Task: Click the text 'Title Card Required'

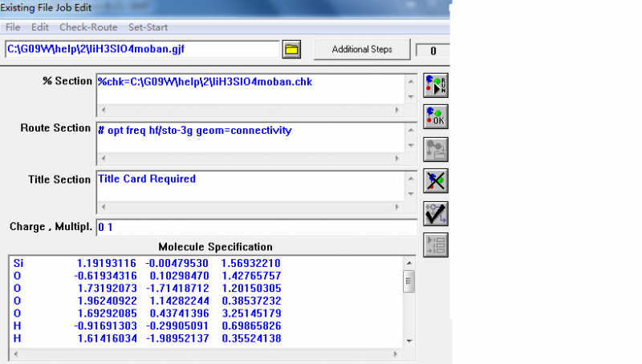Action: (x=147, y=179)
